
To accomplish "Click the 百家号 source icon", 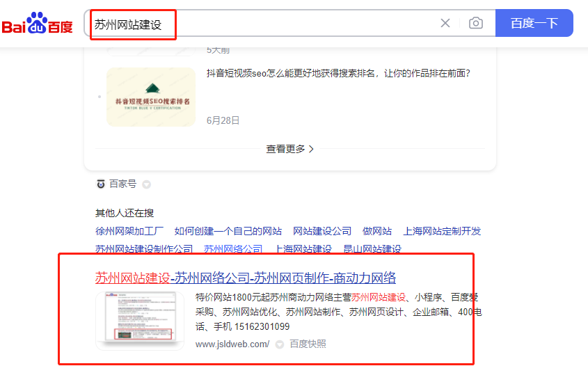I will point(101,184).
